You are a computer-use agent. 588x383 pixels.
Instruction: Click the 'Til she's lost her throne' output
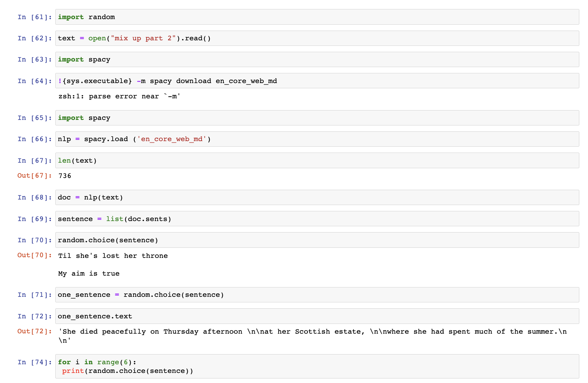point(113,256)
